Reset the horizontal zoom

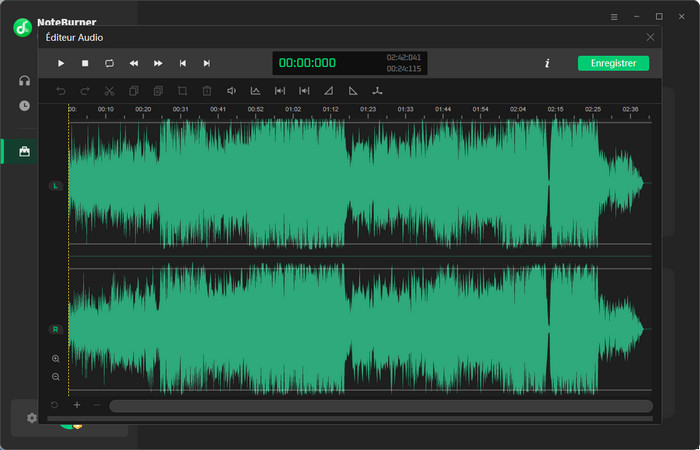[54, 405]
